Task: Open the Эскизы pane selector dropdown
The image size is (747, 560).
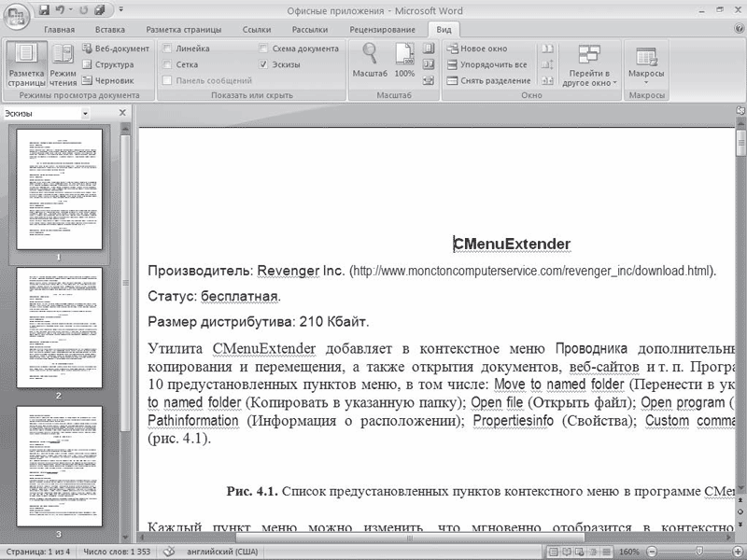Action: pos(85,113)
